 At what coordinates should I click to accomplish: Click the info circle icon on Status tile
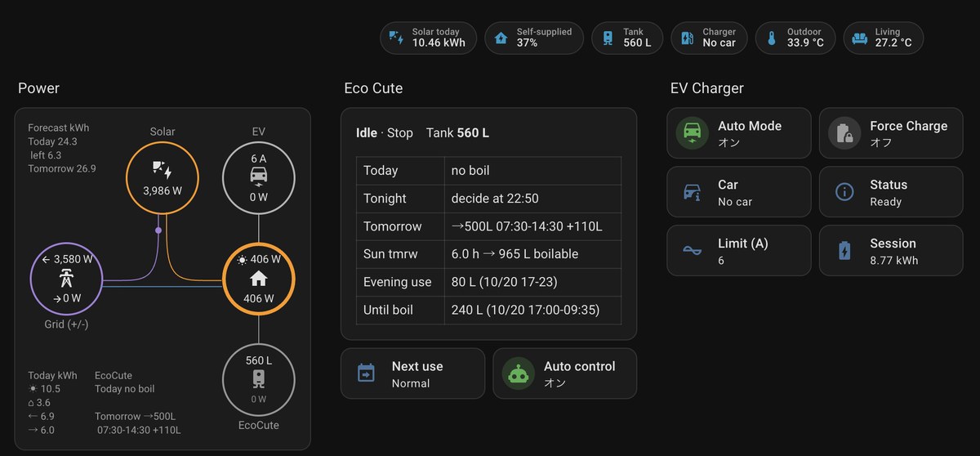(844, 192)
